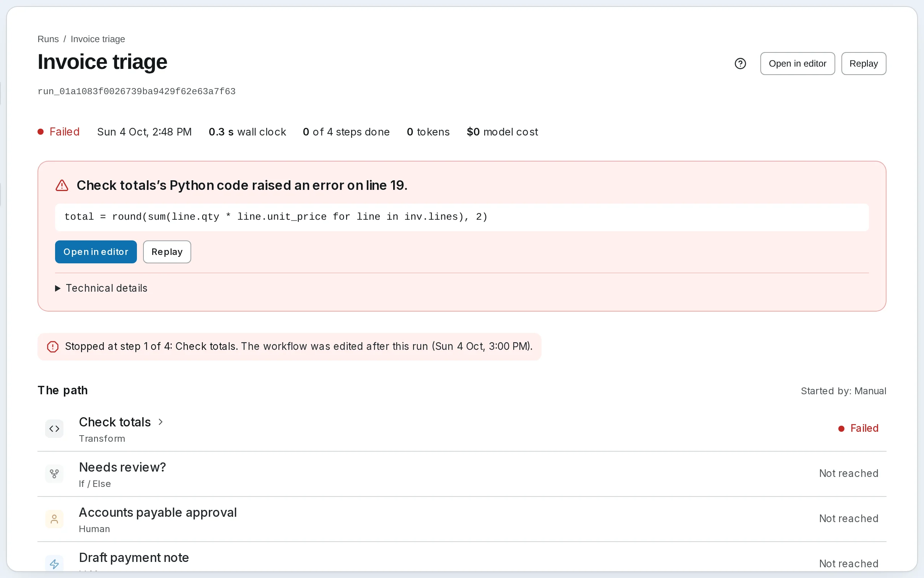The height and width of the screenshot is (578, 924).
Task: Click '0 of 4 steps done' stat
Action: tap(346, 132)
